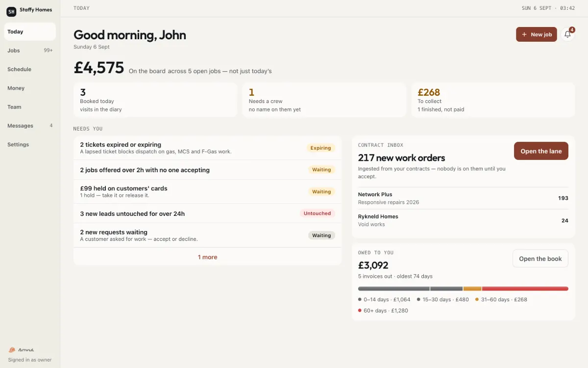Click the £4,575 board total
The height and width of the screenshot is (368, 588).
(99, 68)
